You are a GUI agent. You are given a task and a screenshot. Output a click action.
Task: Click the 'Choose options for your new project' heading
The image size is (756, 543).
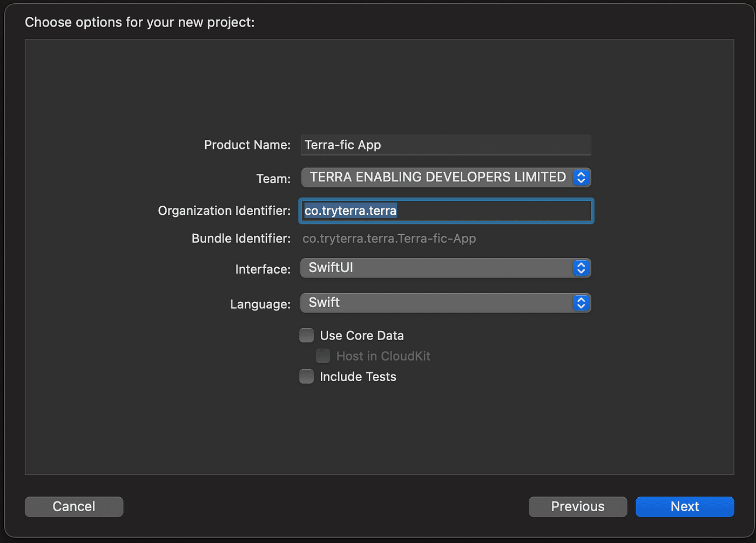tap(140, 22)
